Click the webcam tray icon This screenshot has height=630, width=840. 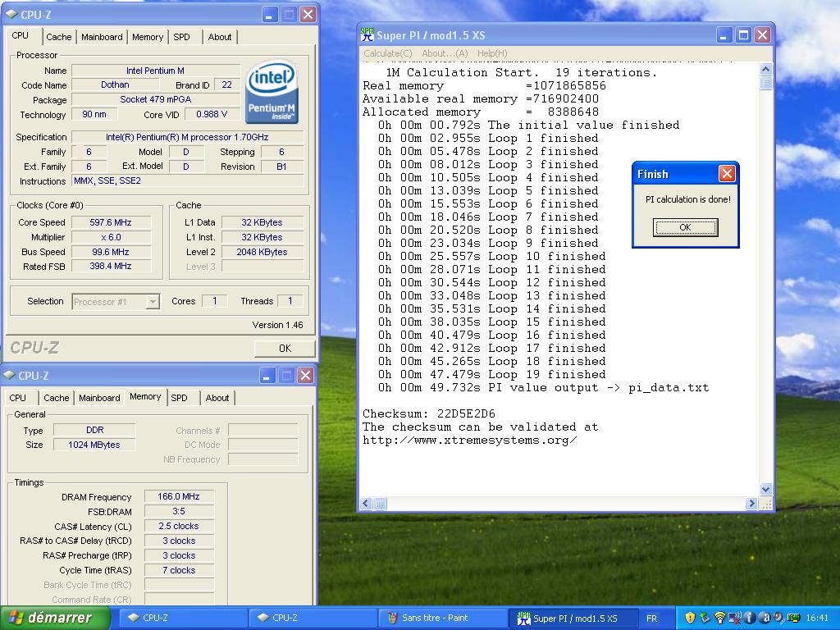[778, 618]
